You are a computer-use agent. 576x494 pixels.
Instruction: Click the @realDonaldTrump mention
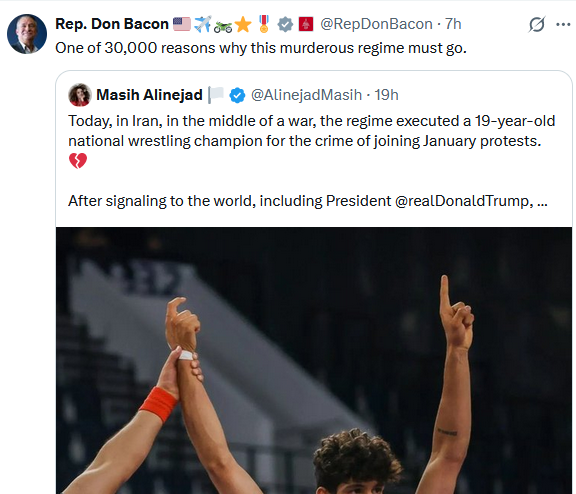462,201
